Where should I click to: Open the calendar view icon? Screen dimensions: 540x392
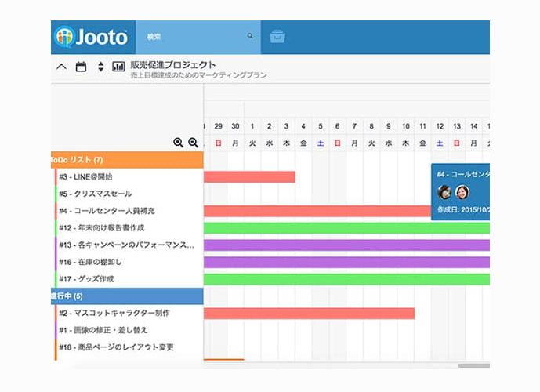(x=81, y=67)
